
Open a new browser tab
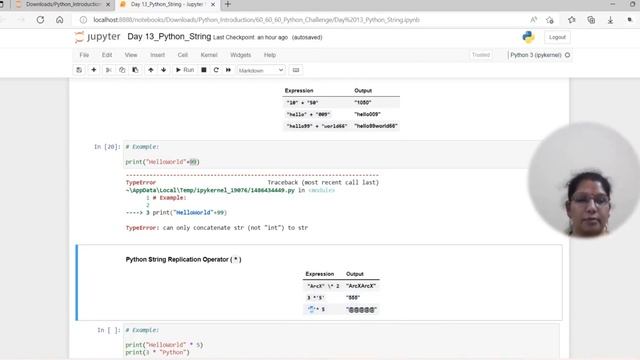228,4
